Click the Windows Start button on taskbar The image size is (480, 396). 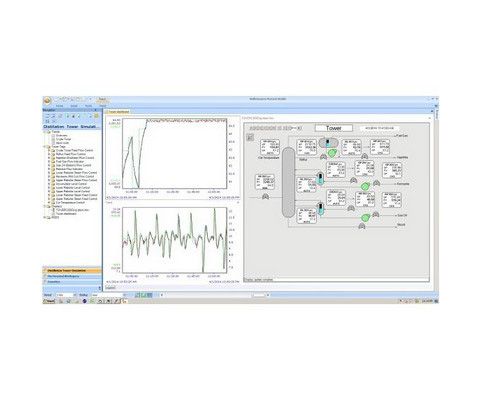(x=49, y=301)
